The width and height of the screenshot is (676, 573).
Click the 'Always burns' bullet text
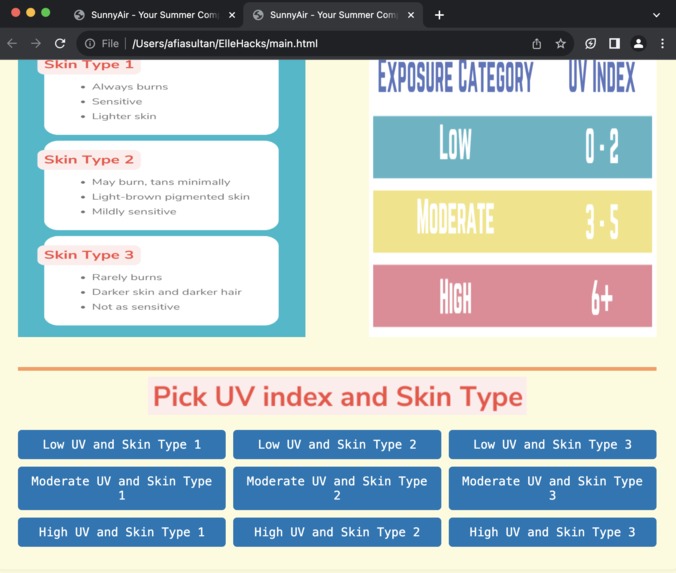[130, 87]
